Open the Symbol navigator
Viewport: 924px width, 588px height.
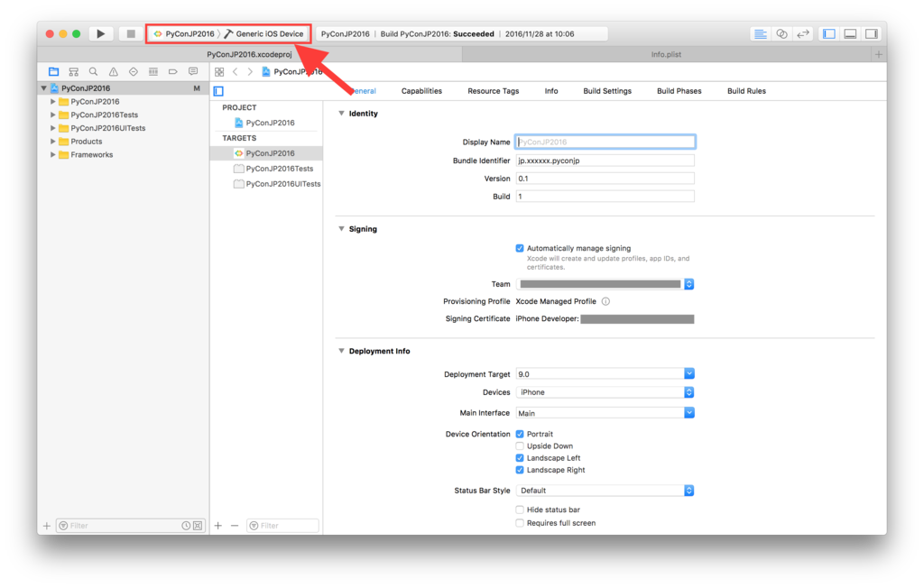[74, 72]
